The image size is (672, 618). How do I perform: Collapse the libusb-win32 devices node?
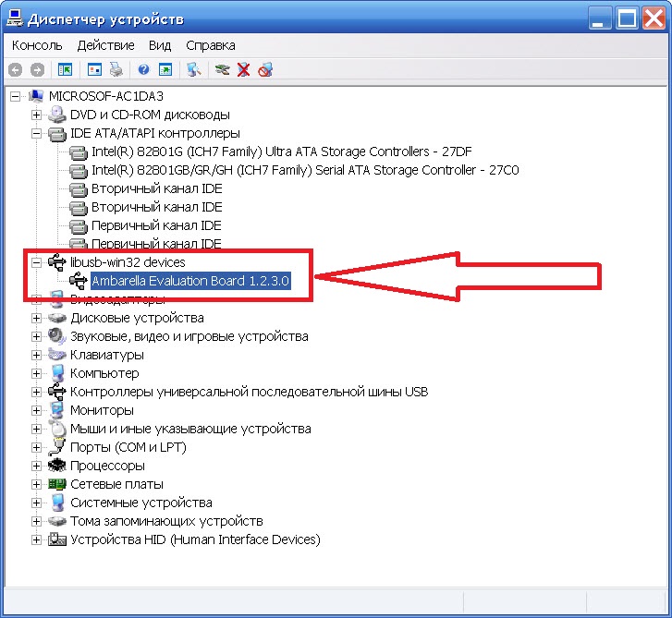pyautogui.click(x=37, y=262)
